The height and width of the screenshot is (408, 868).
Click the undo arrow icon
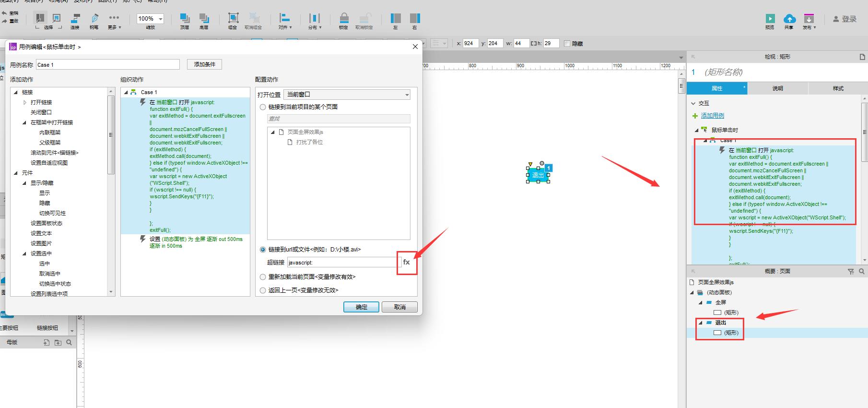[x=4, y=13]
